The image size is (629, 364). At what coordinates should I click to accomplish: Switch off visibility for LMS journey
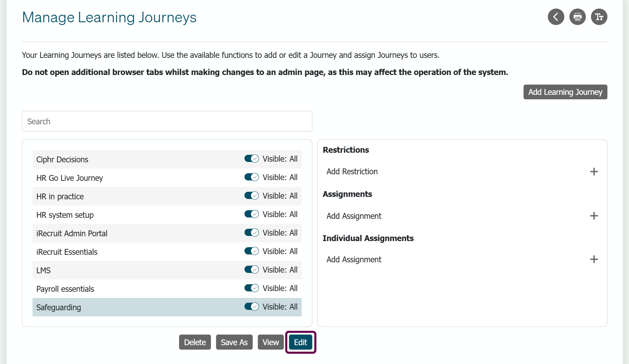coord(251,269)
